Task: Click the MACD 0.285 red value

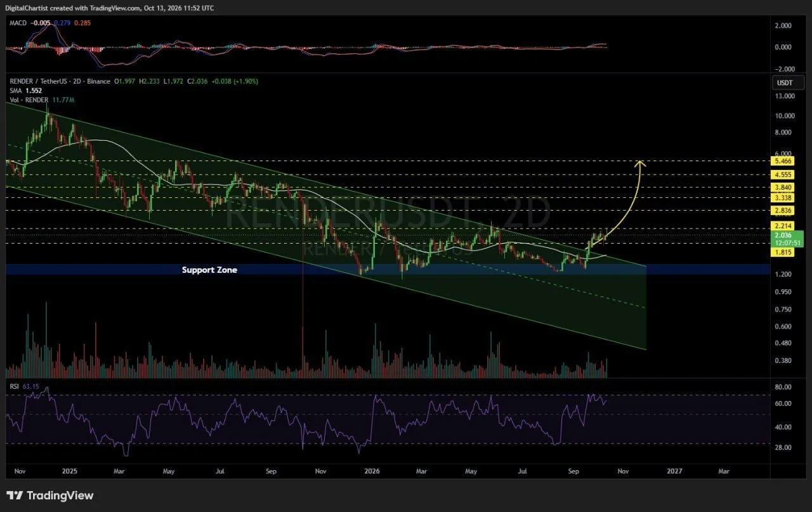Action: [82, 22]
